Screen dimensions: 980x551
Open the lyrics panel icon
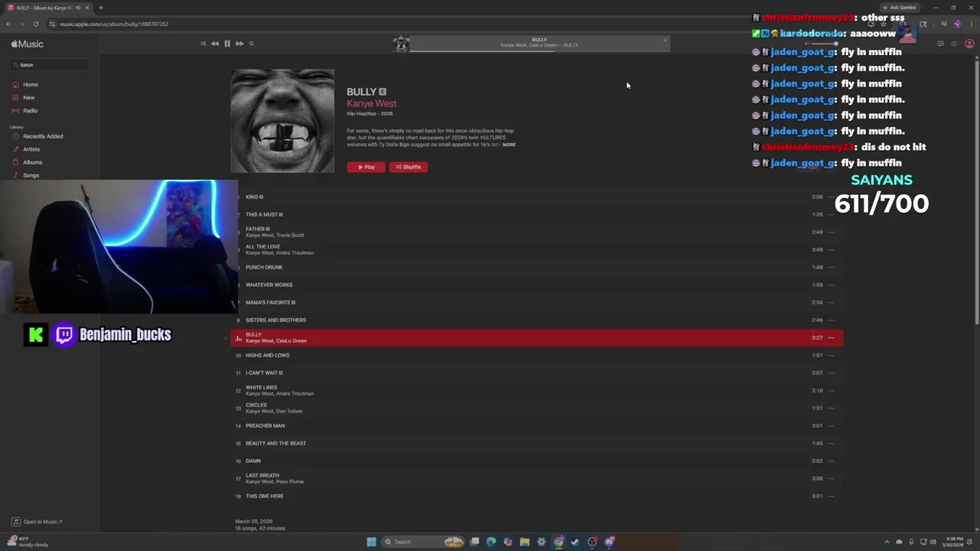(940, 44)
